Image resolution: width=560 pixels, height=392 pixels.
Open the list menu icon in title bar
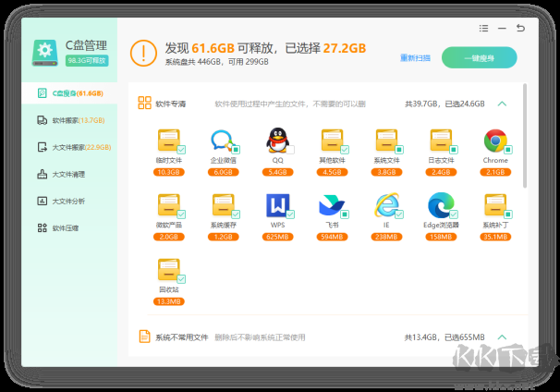(x=483, y=29)
